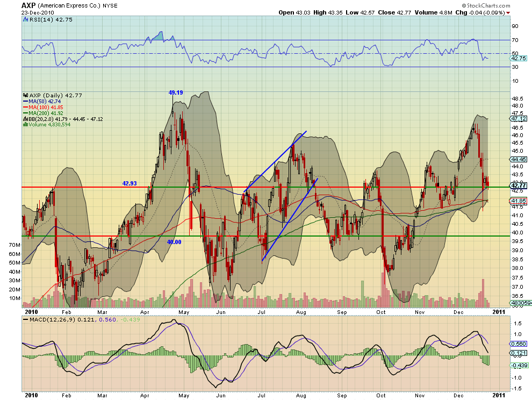Click the 10M label on the volume axis

(15, 298)
